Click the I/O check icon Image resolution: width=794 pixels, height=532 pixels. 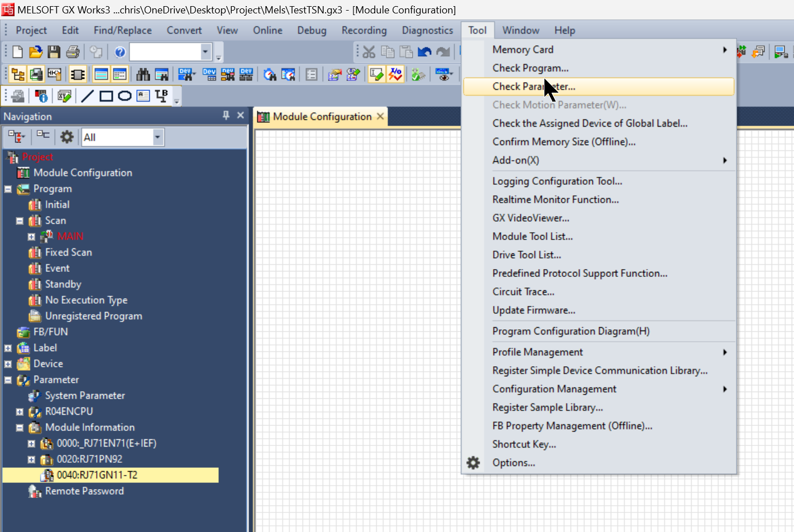396,74
